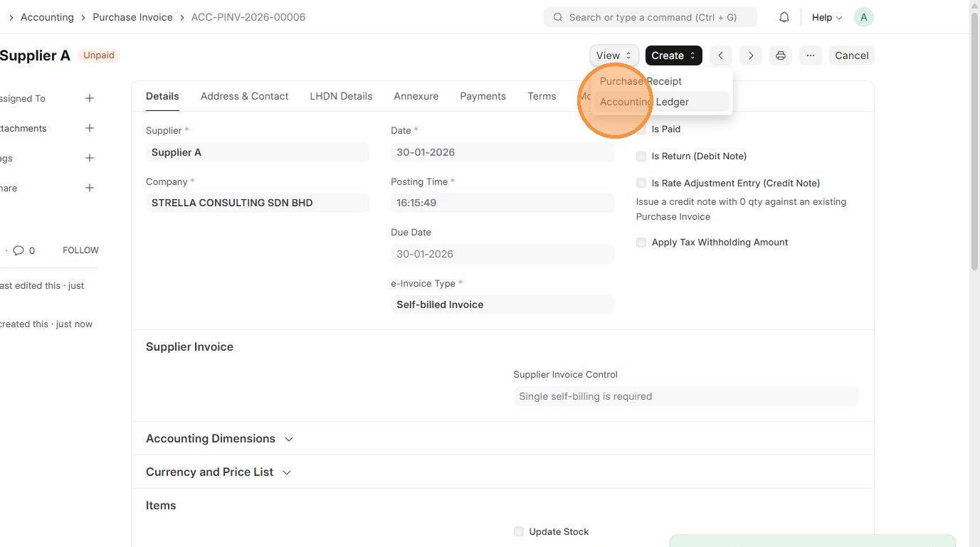Go to previous document arrow
This screenshot has width=980, height=547.
click(721, 55)
